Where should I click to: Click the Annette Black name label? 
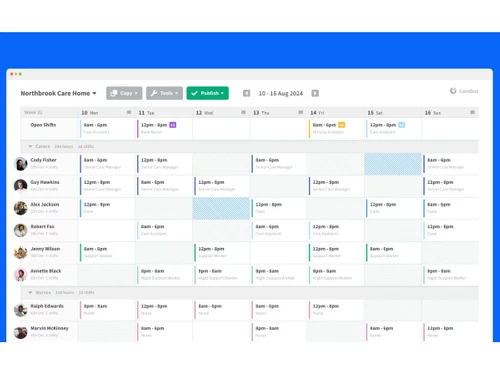point(46,271)
